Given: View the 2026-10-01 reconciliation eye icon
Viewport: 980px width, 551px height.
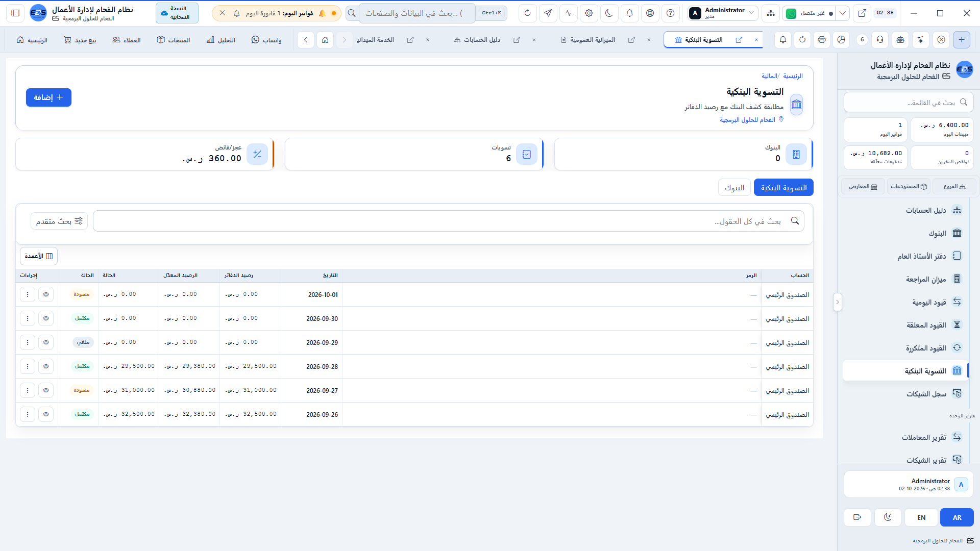Looking at the screenshot, I should pos(46,294).
